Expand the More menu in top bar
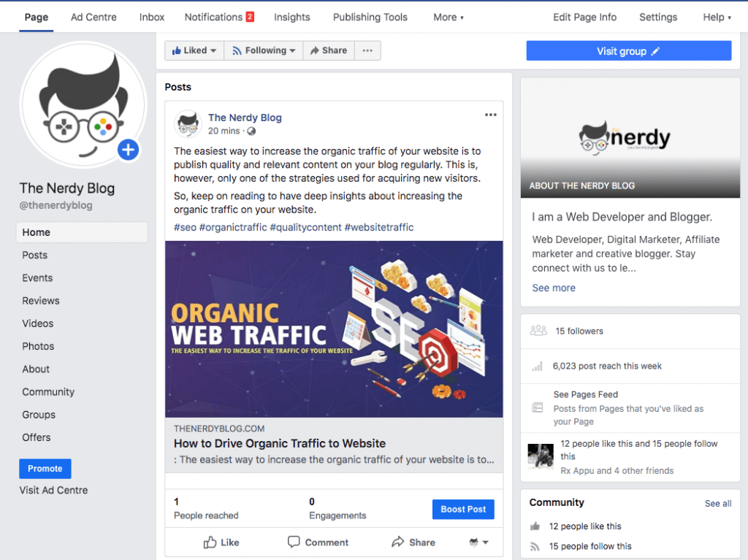Image resolution: width=748 pixels, height=560 pixels. 449,18
